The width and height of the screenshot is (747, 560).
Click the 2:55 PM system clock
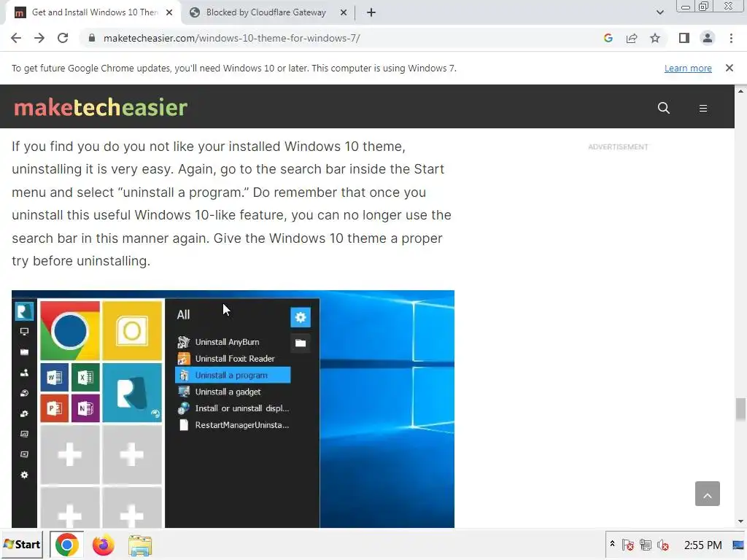pos(703,545)
